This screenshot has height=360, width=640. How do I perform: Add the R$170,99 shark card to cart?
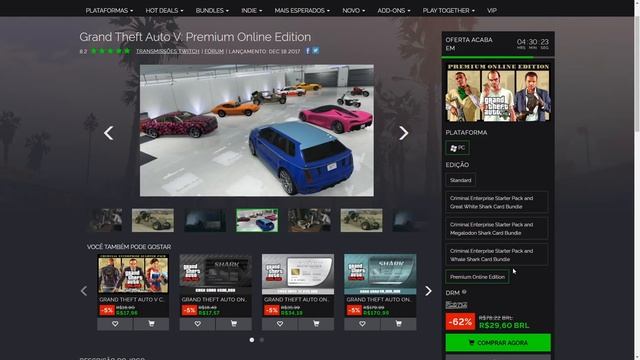click(x=398, y=324)
